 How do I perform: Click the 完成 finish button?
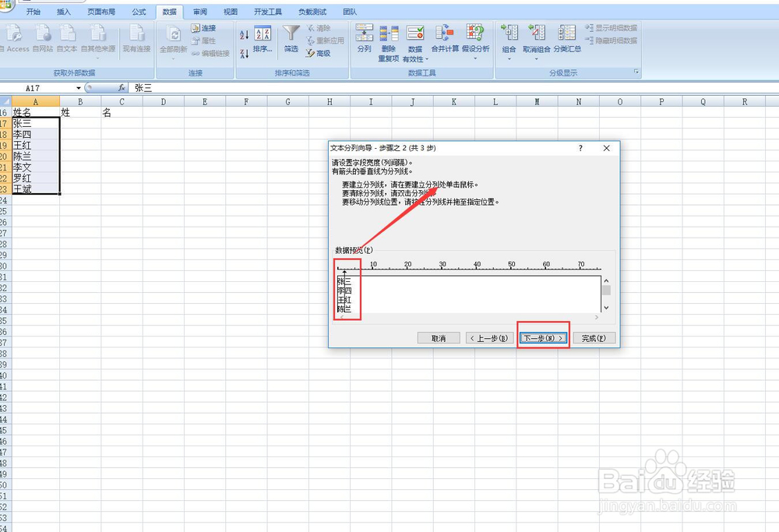point(594,338)
